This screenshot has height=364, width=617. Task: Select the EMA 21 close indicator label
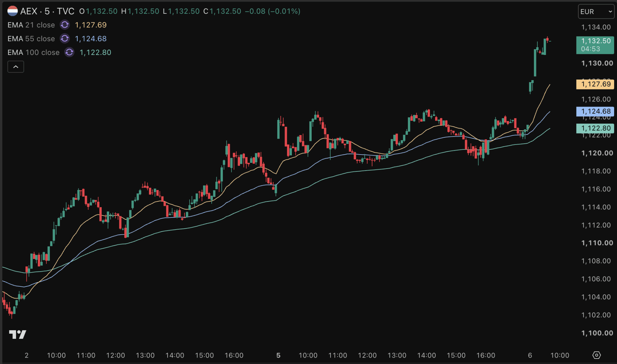pos(31,25)
